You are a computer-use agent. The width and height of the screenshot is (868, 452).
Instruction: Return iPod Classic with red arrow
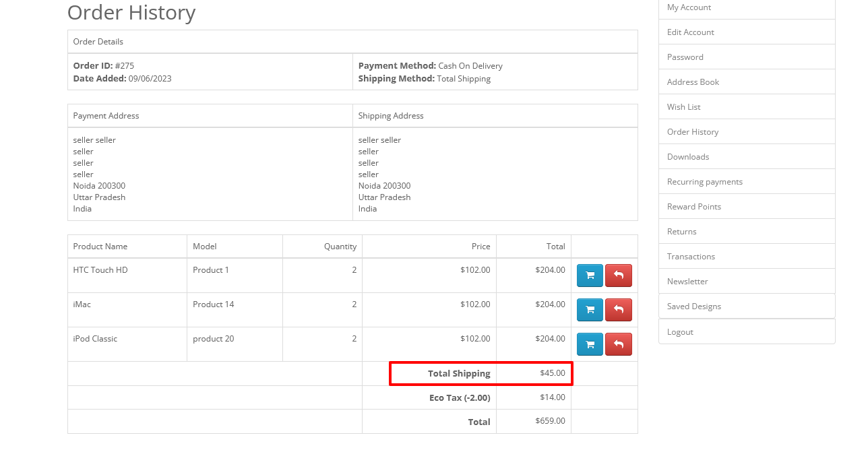[619, 344]
